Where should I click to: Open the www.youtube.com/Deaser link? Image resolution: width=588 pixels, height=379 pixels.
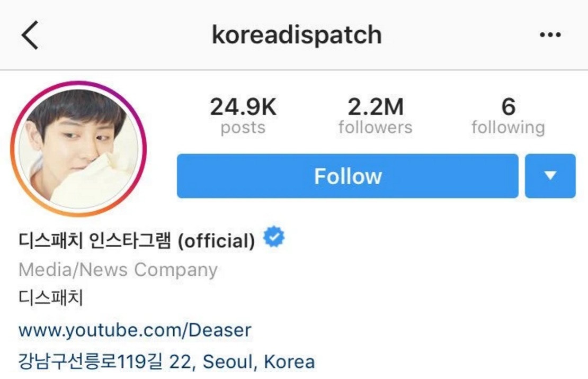(135, 330)
